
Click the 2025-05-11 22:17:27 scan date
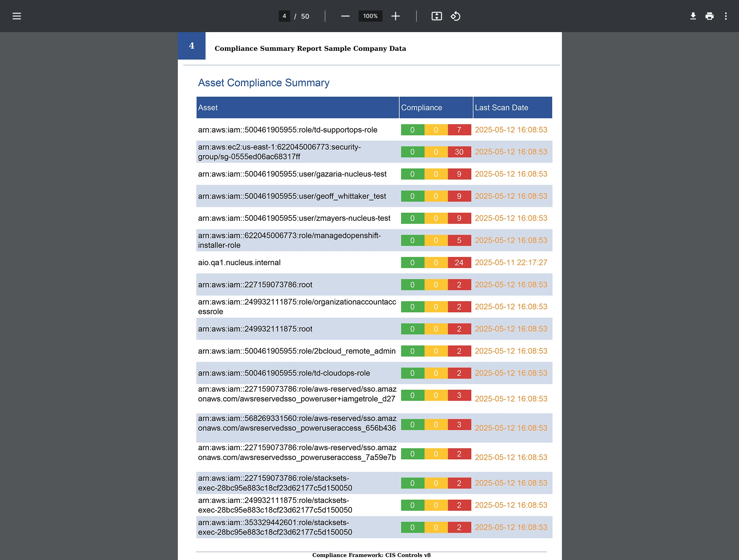point(511,262)
